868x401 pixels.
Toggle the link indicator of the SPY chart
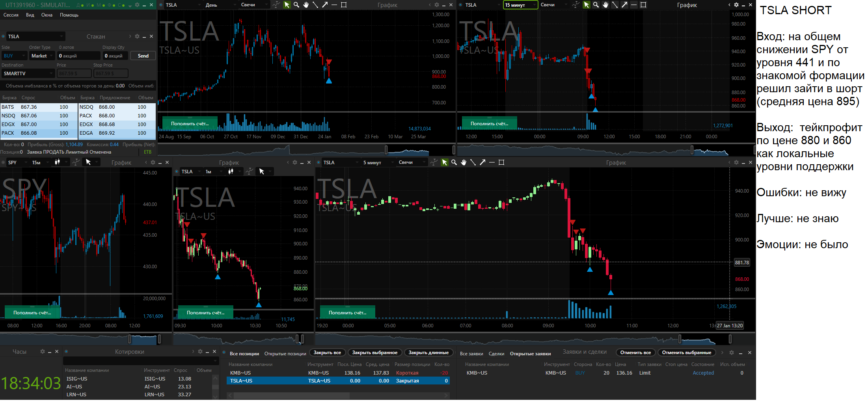point(3,162)
